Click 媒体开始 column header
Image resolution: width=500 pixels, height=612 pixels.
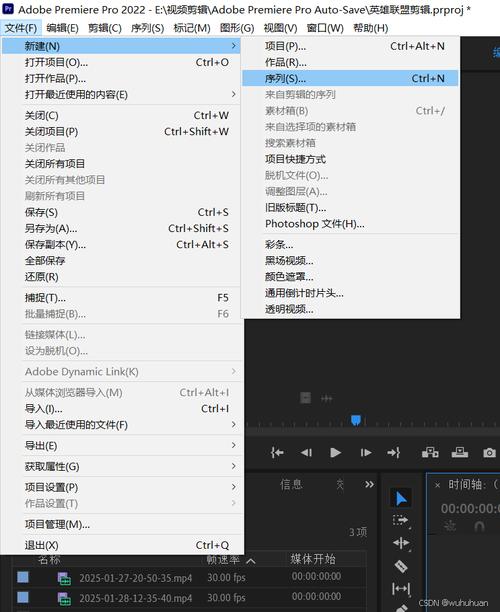point(313,559)
